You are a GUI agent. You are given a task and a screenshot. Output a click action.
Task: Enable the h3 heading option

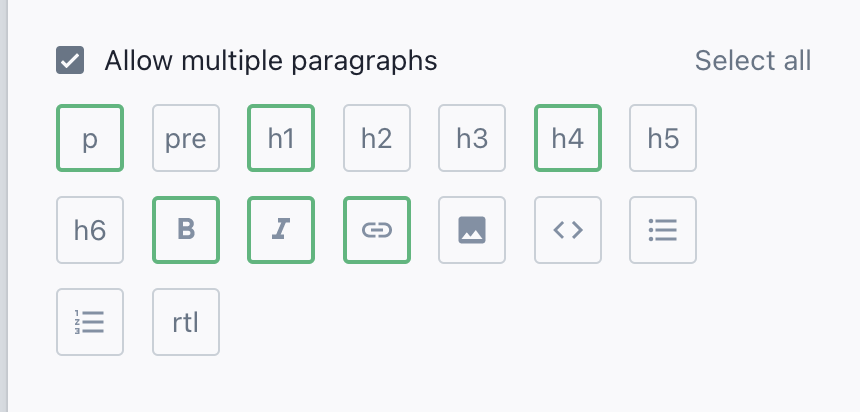pos(472,138)
